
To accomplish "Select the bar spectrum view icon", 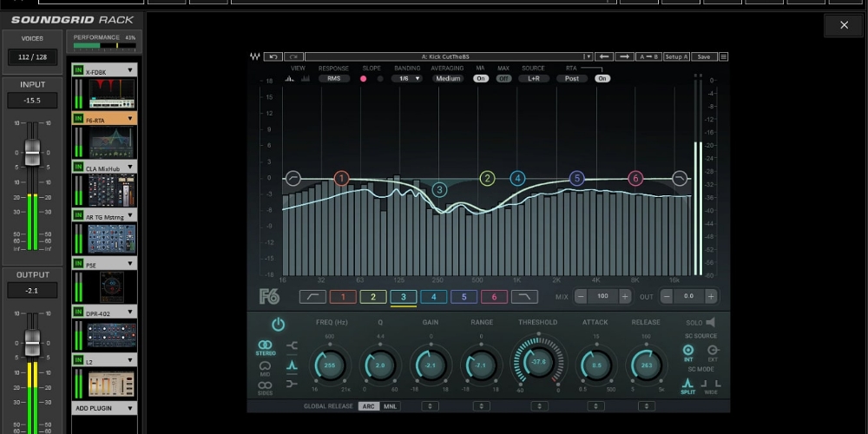I will coord(305,79).
